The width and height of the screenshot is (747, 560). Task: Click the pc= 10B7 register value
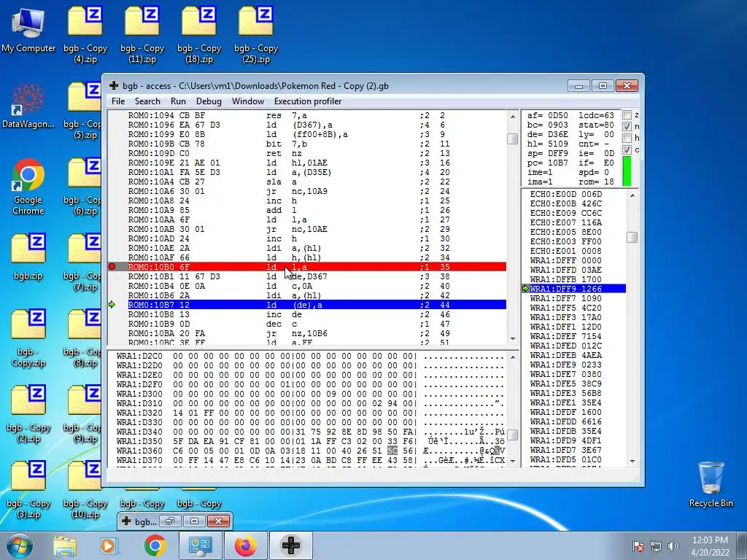(547, 163)
